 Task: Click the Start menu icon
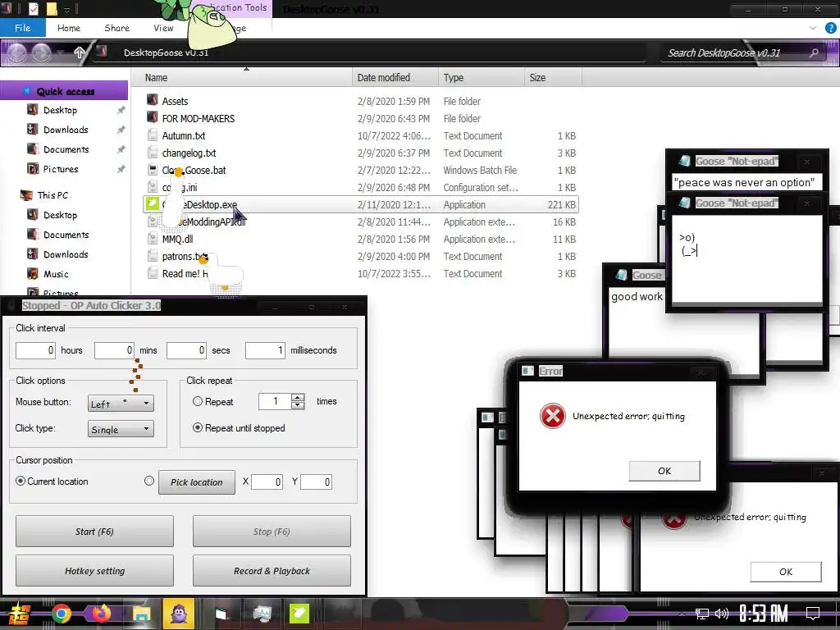[x=20, y=614]
